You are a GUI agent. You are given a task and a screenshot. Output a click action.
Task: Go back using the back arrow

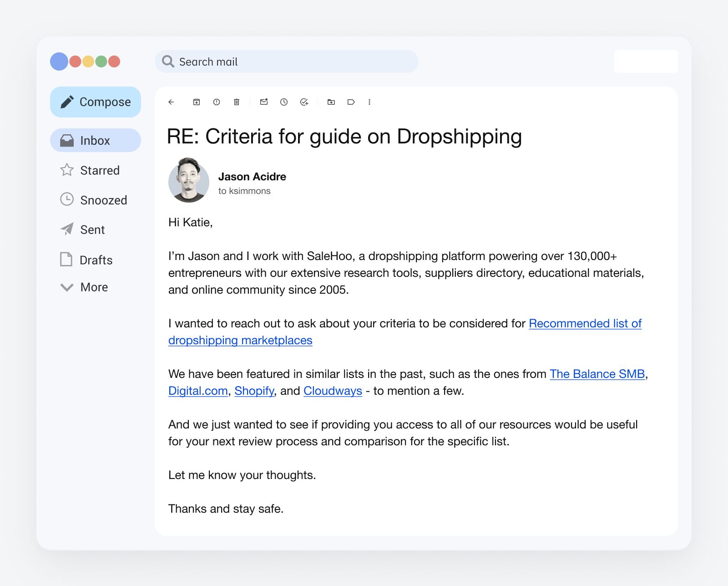pos(171,102)
